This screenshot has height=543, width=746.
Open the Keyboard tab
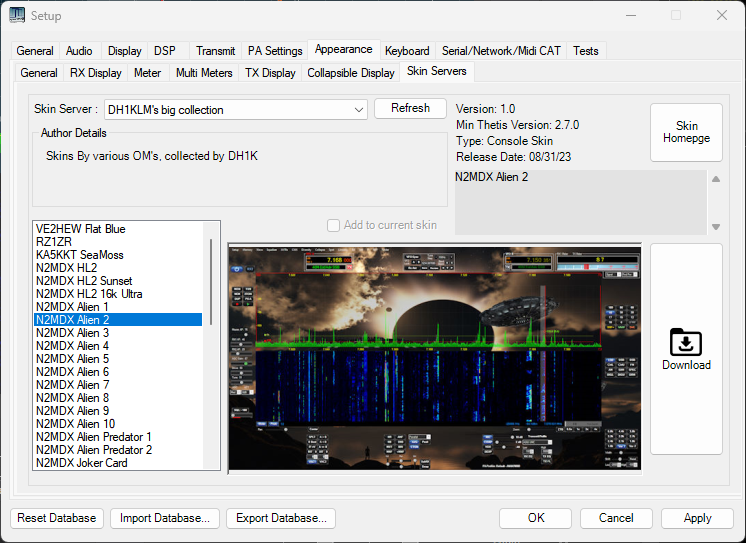coord(407,51)
